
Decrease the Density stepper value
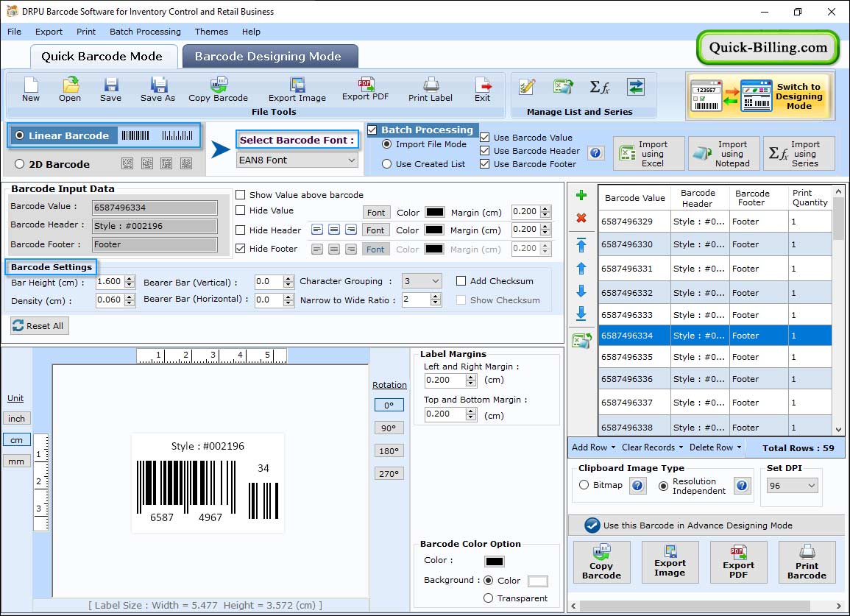[129, 303]
